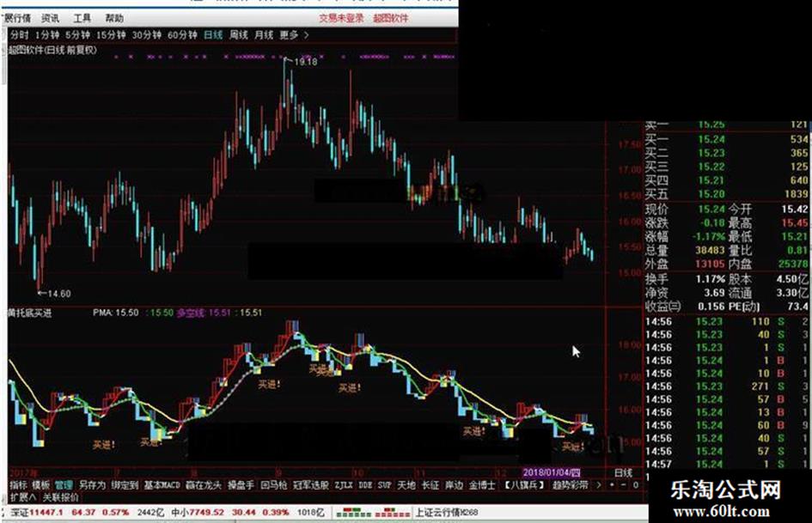Select the 回马枪 indicator
This screenshot has height=523, width=812.
click(274, 485)
